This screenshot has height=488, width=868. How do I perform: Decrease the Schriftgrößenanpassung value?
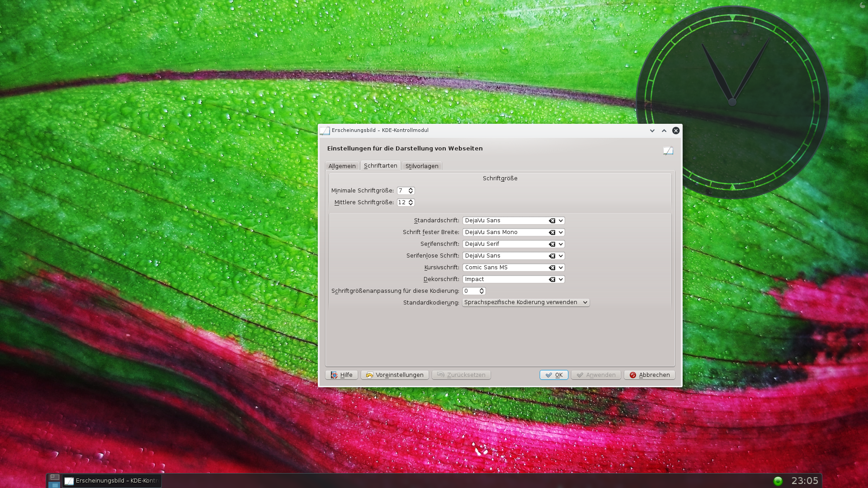coord(481,293)
